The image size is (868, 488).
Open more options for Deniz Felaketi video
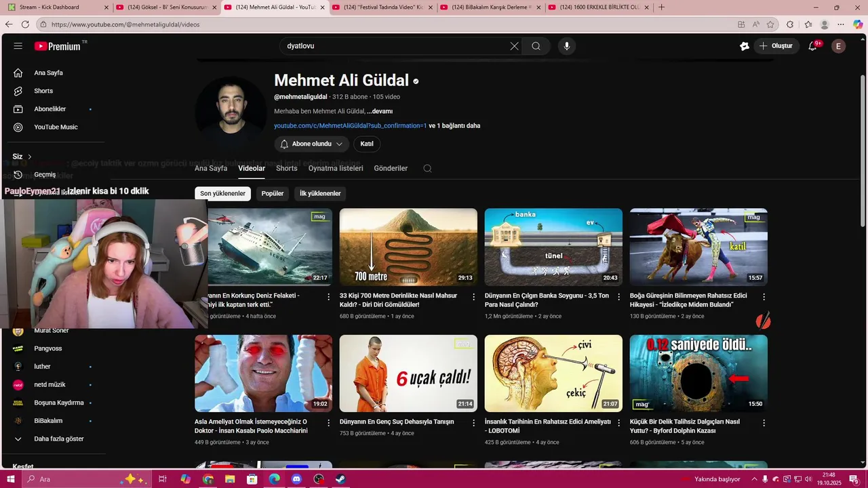click(x=329, y=297)
